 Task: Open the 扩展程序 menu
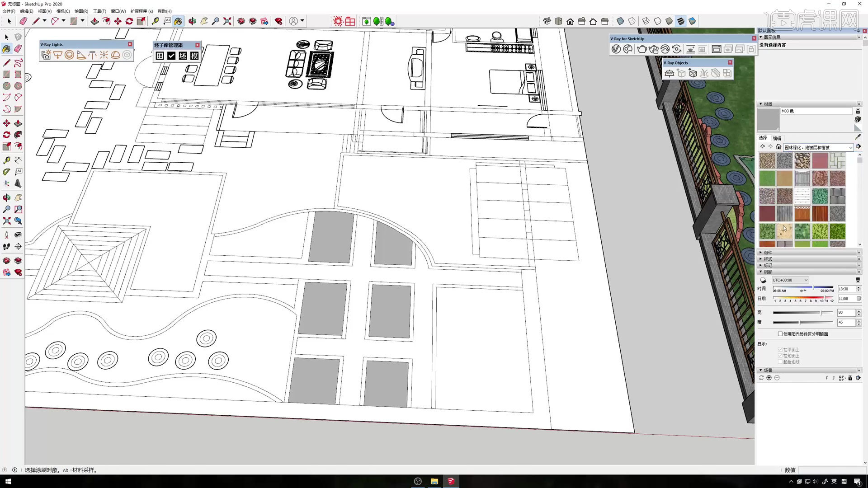coord(142,11)
